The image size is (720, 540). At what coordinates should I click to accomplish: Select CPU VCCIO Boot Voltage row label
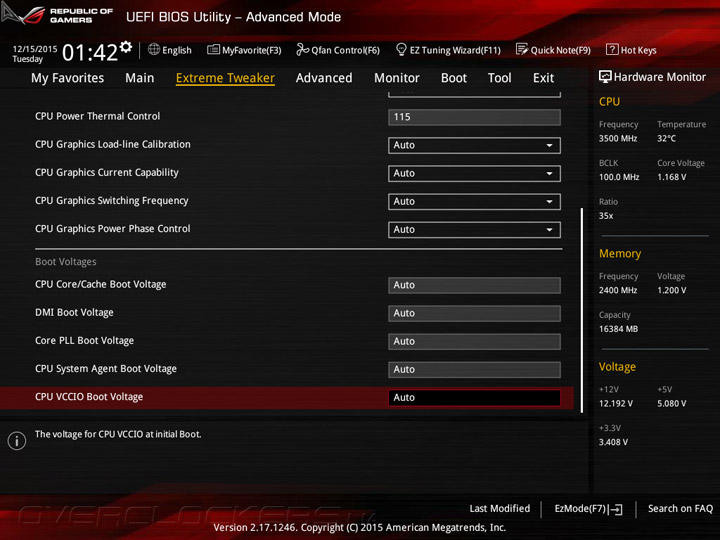point(89,397)
